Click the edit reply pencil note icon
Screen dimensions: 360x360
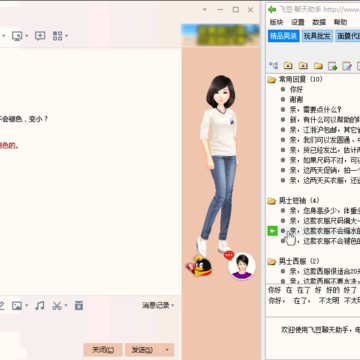pos(347,66)
